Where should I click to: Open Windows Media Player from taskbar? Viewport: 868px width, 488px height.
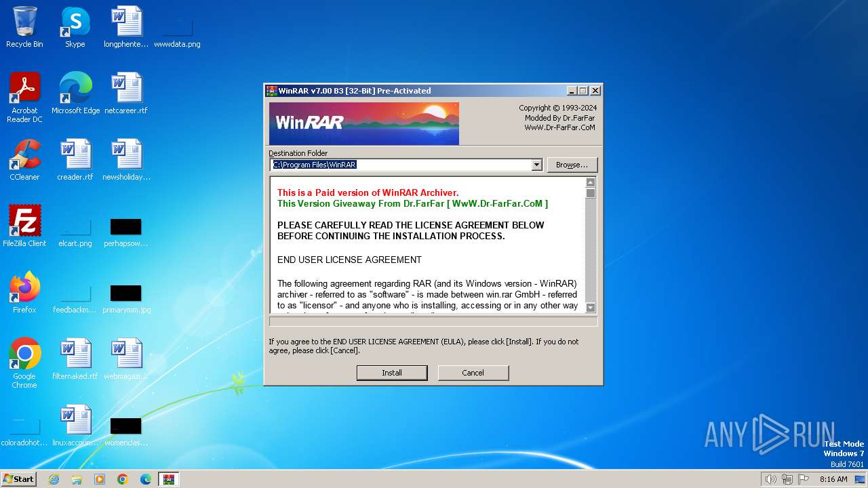100,479
